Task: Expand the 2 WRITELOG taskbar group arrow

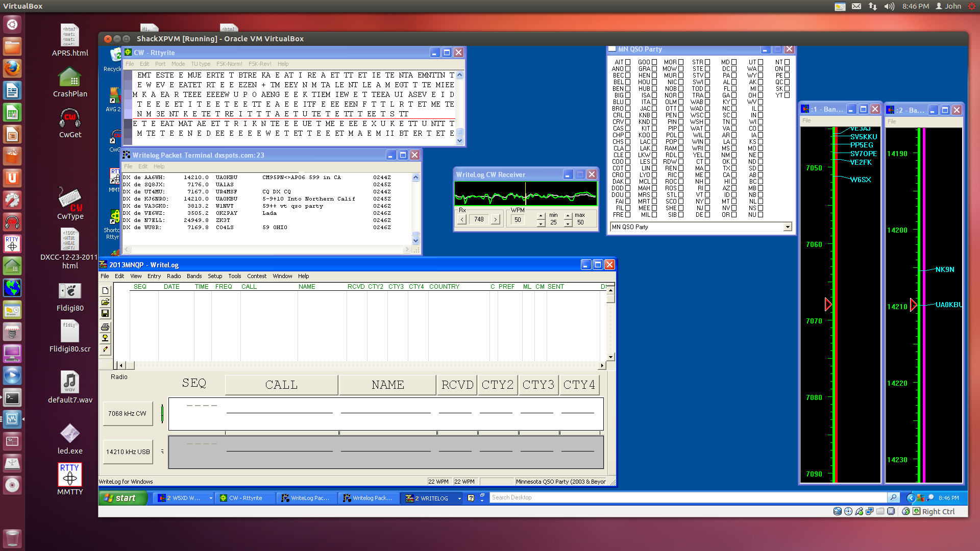Action: 459,498
